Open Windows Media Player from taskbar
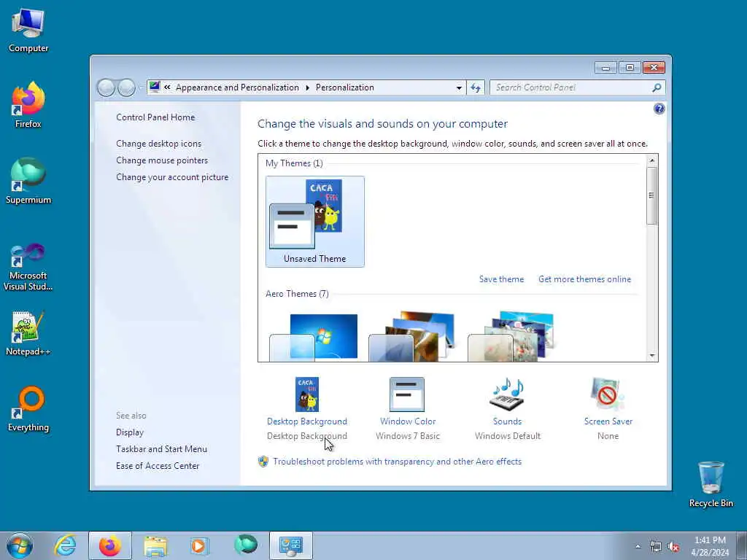The width and height of the screenshot is (747, 560). click(x=200, y=545)
